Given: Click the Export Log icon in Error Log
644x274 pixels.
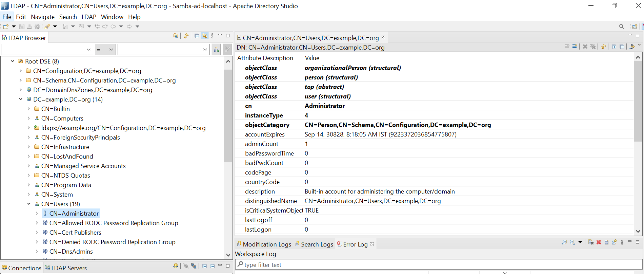Looking at the screenshot, I should (x=564, y=242).
